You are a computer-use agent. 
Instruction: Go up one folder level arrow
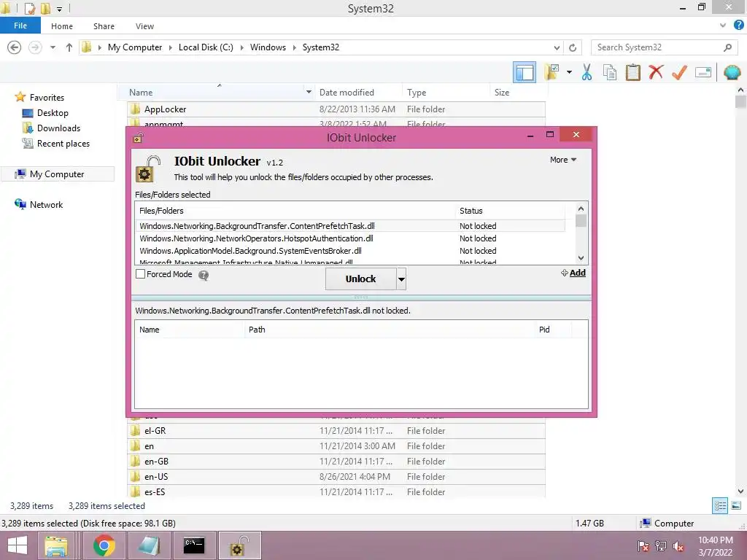(69, 47)
